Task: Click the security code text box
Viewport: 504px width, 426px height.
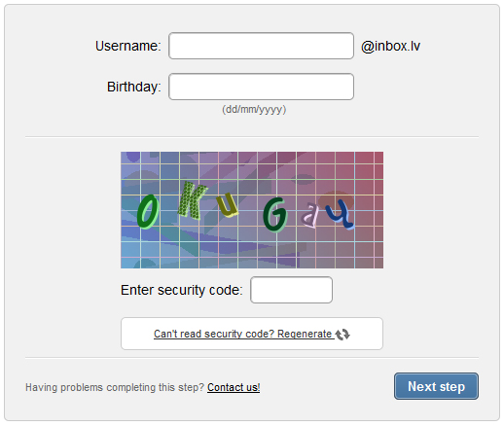Action: pyautogui.click(x=291, y=290)
